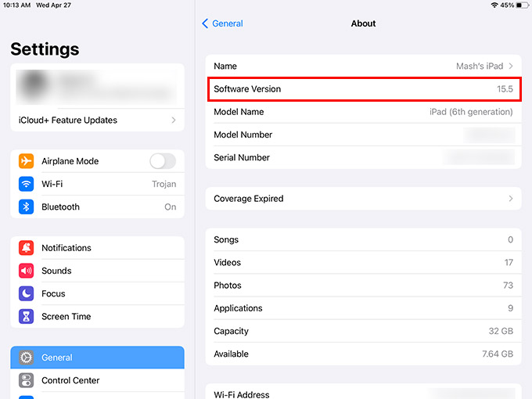Tap the About page title
Screen dimensions: 532x399
363,23
